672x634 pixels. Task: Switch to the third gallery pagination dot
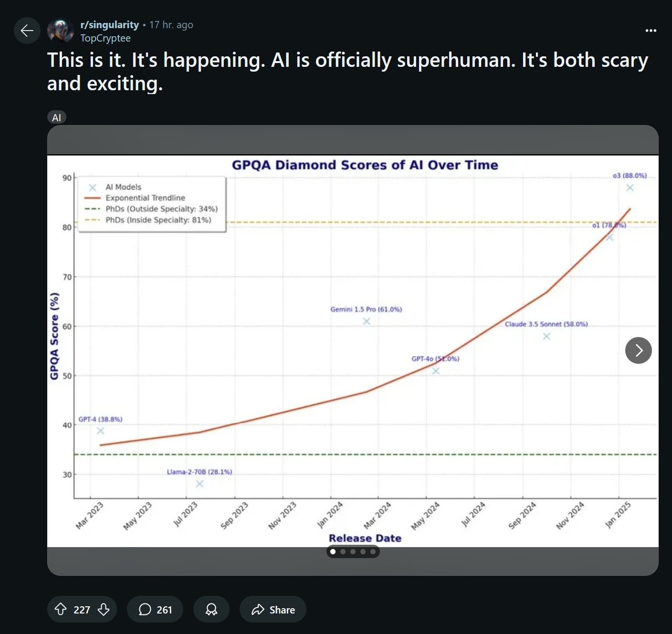pos(353,552)
